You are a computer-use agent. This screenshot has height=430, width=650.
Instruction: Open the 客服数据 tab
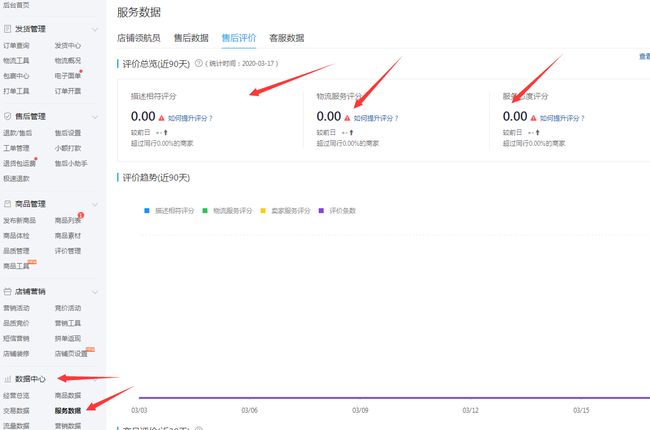(x=287, y=38)
